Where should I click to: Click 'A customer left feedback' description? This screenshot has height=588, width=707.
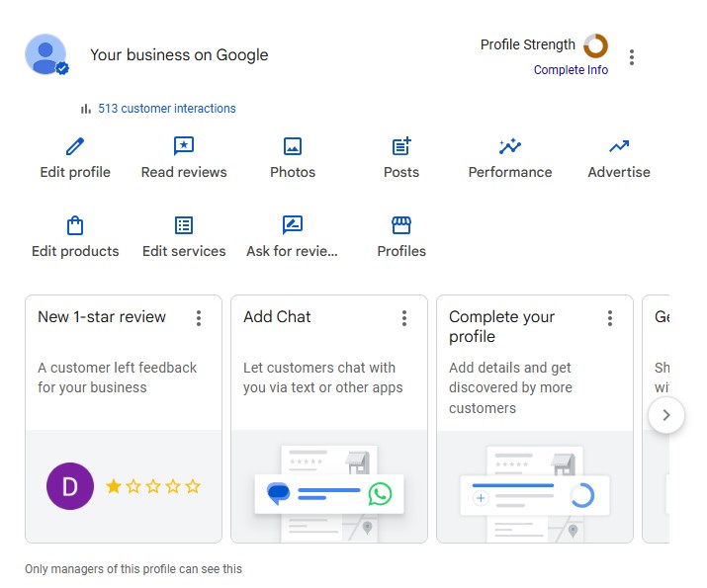(118, 378)
